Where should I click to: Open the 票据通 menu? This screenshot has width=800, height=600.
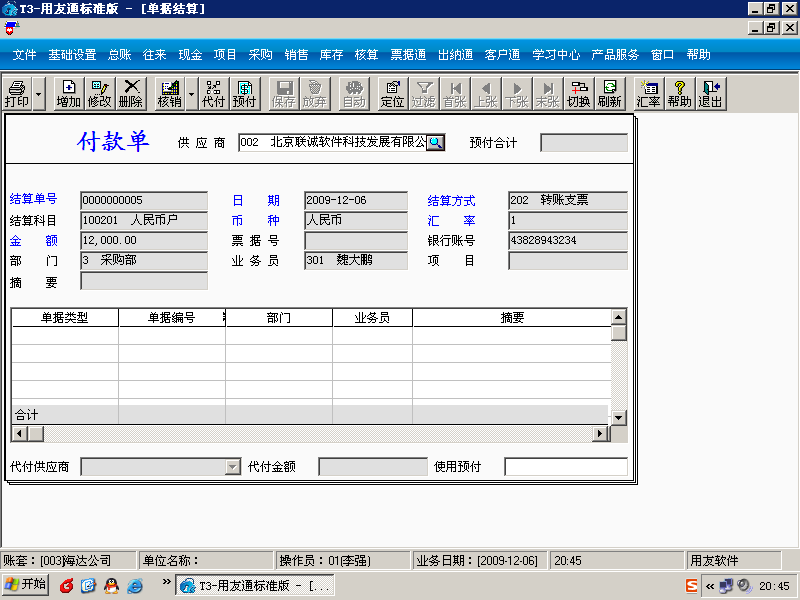(x=408, y=55)
